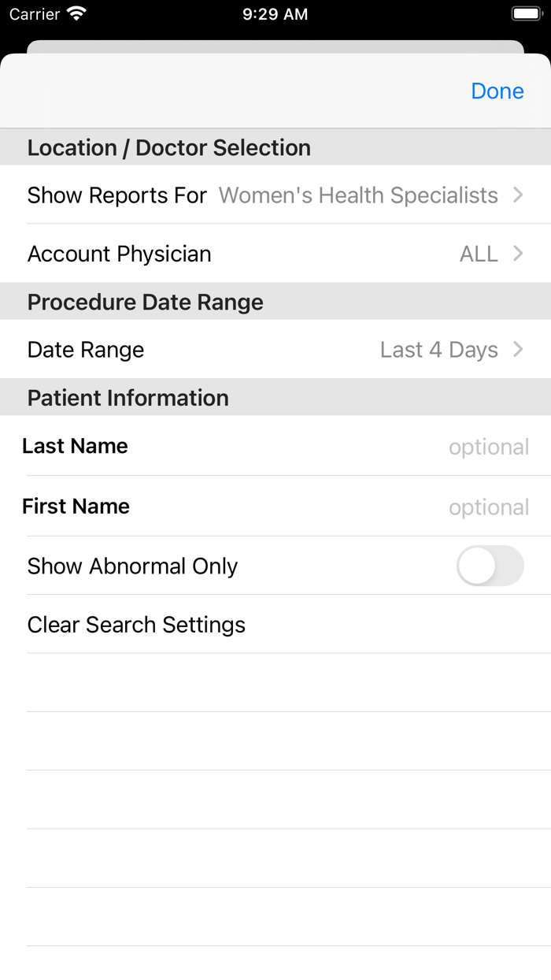Tap Clear Search Settings
551x980 pixels.
pyautogui.click(x=136, y=624)
